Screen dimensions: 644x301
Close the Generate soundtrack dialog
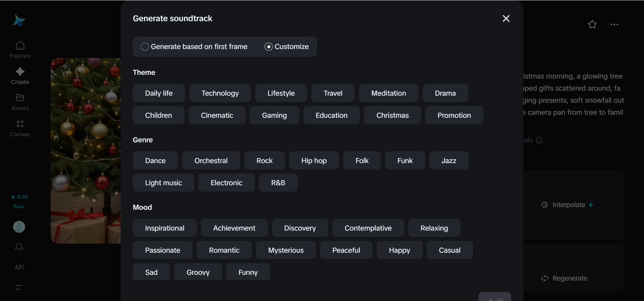click(506, 18)
